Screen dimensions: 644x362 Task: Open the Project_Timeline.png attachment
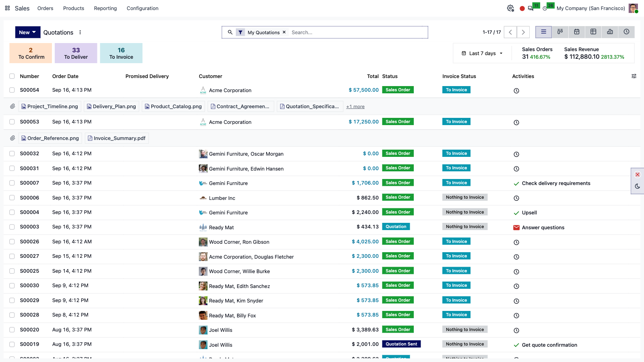[x=50, y=107]
